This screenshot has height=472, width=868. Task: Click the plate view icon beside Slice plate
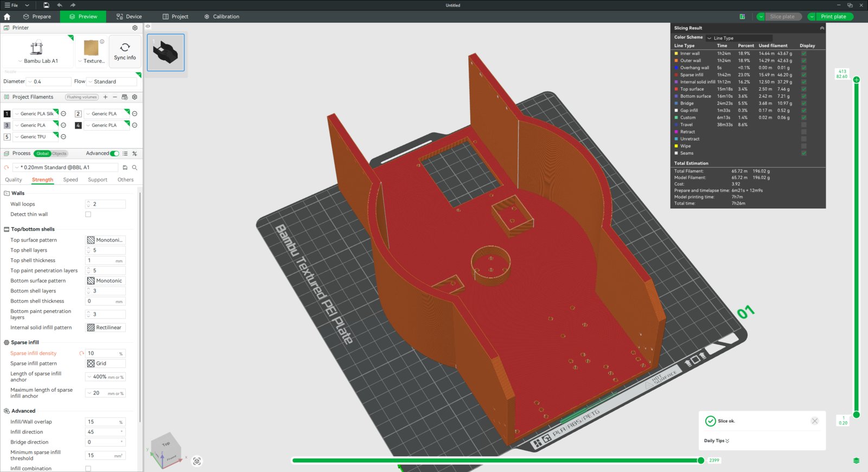[742, 17]
